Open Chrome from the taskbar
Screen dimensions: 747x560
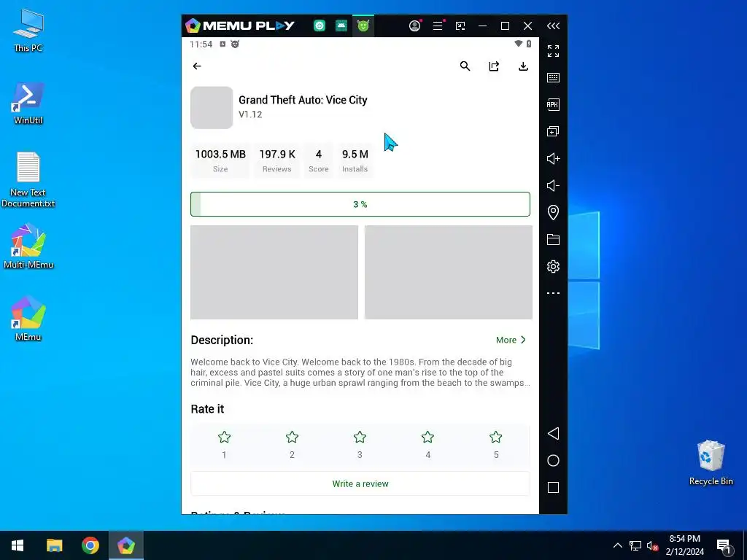[x=90, y=545]
